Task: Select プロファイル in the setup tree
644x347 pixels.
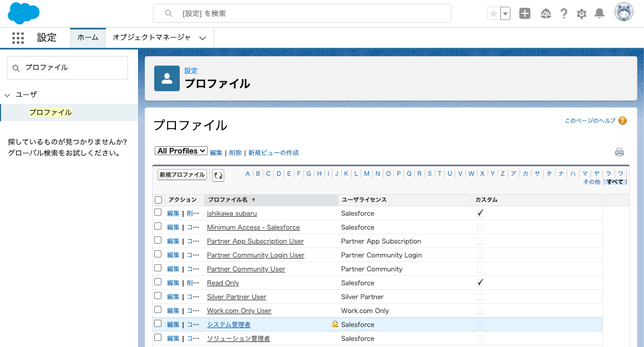Action: tap(50, 112)
